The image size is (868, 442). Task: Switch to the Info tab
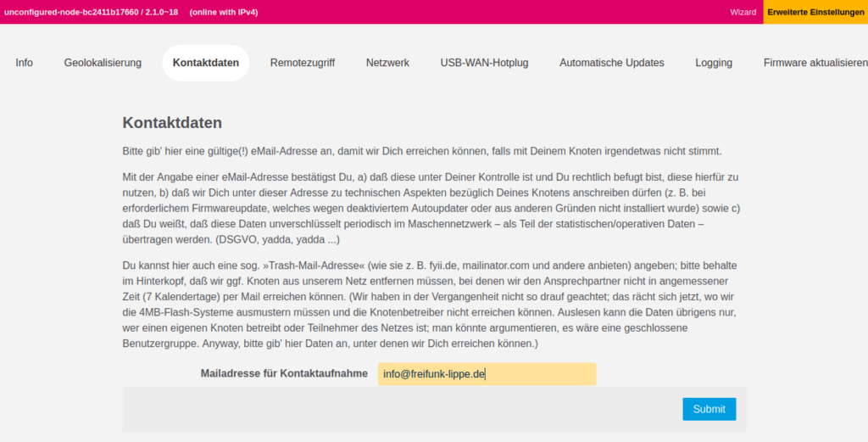[x=25, y=63]
